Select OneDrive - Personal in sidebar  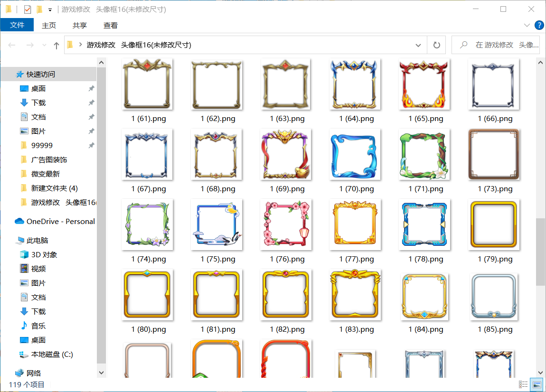[60, 221]
